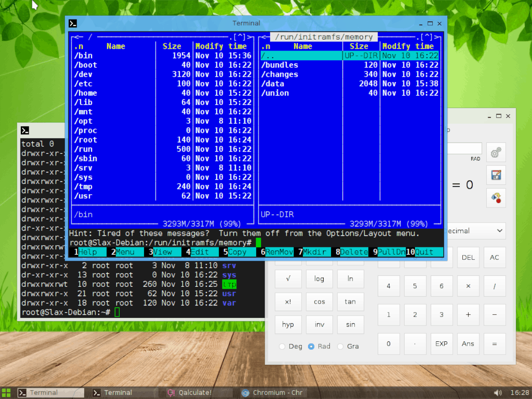
Task: Open the green start menu grid
Action: [x=6, y=392]
